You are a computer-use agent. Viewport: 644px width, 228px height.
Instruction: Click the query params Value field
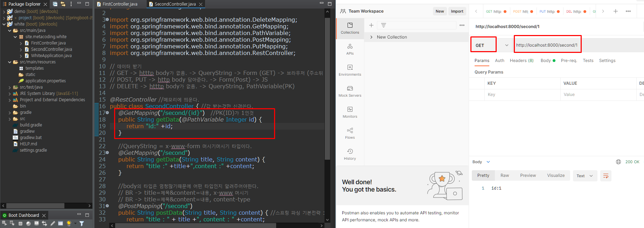598,95
